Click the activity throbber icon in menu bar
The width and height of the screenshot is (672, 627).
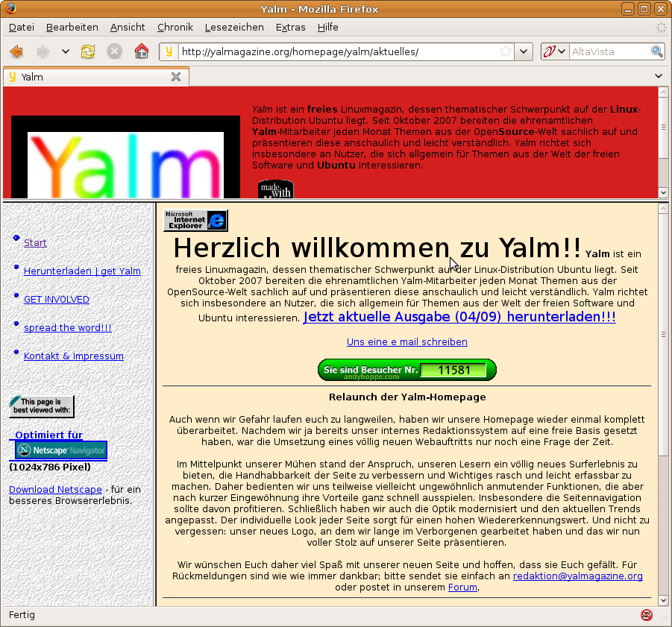pyautogui.click(x=662, y=28)
